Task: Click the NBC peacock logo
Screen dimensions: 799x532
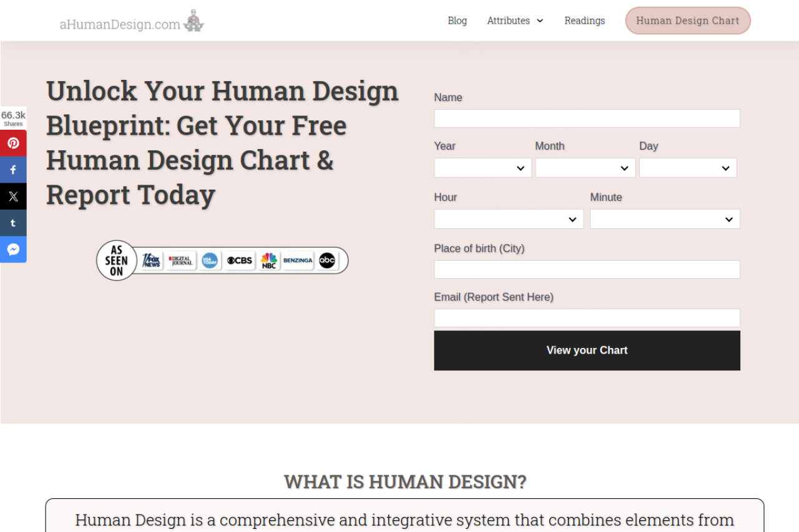Action: pos(269,261)
